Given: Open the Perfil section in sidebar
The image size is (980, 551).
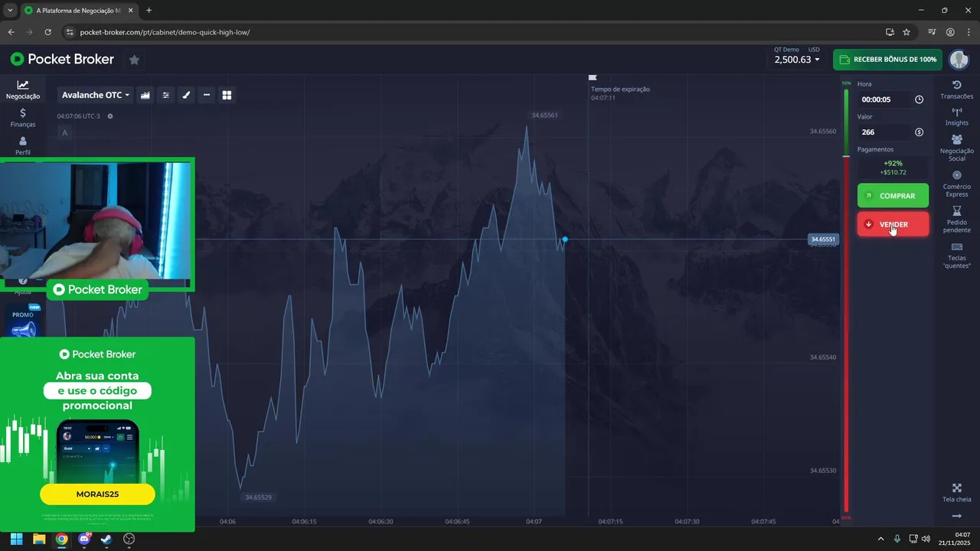Looking at the screenshot, I should tap(23, 145).
